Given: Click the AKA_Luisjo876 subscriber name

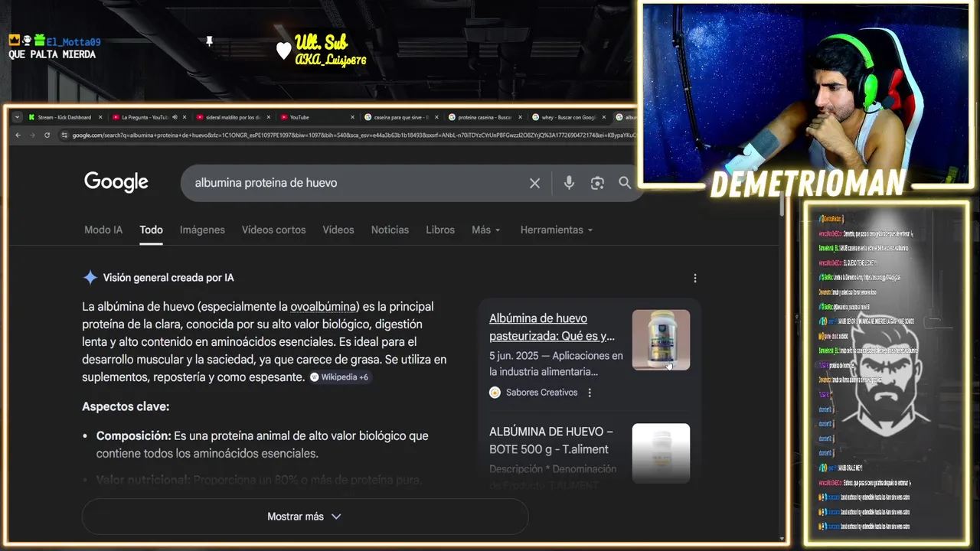Looking at the screenshot, I should tap(331, 60).
